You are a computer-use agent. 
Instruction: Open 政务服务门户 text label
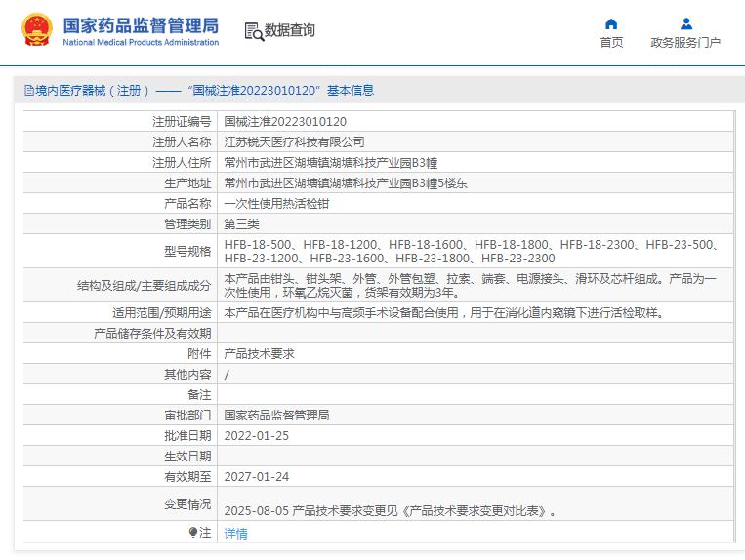pos(685,43)
